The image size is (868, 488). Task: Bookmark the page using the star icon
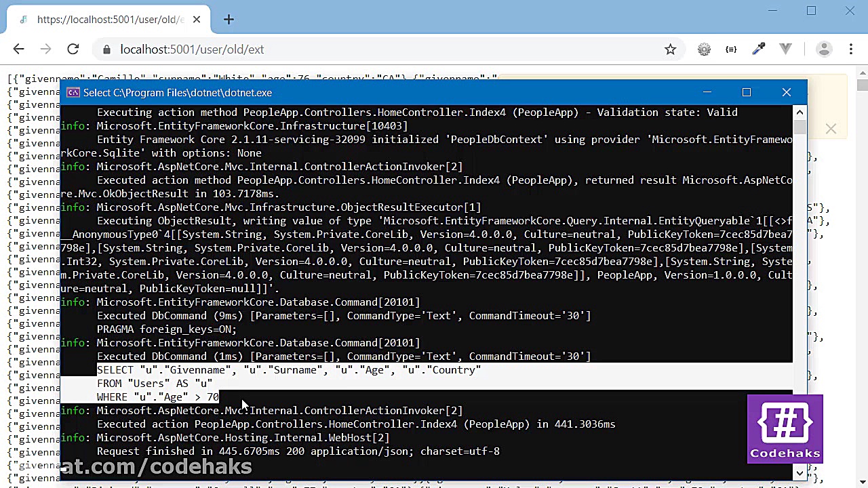[x=671, y=49]
